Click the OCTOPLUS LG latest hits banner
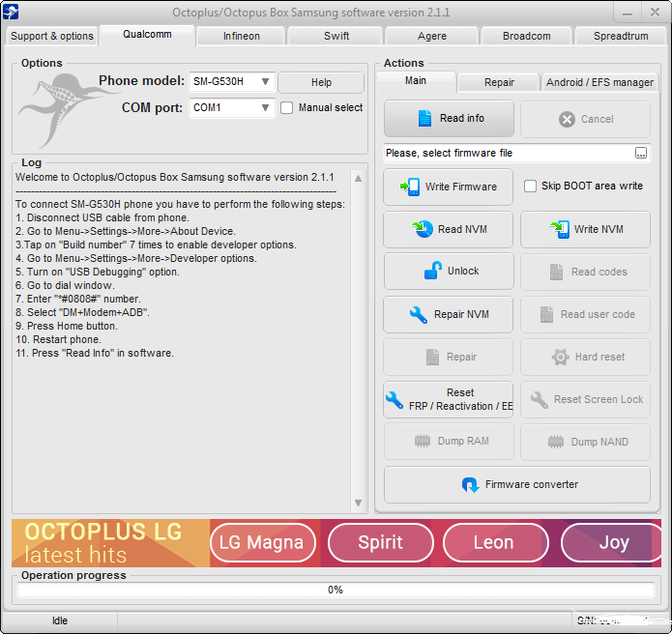672x634 pixels. pyautogui.click(x=110, y=543)
